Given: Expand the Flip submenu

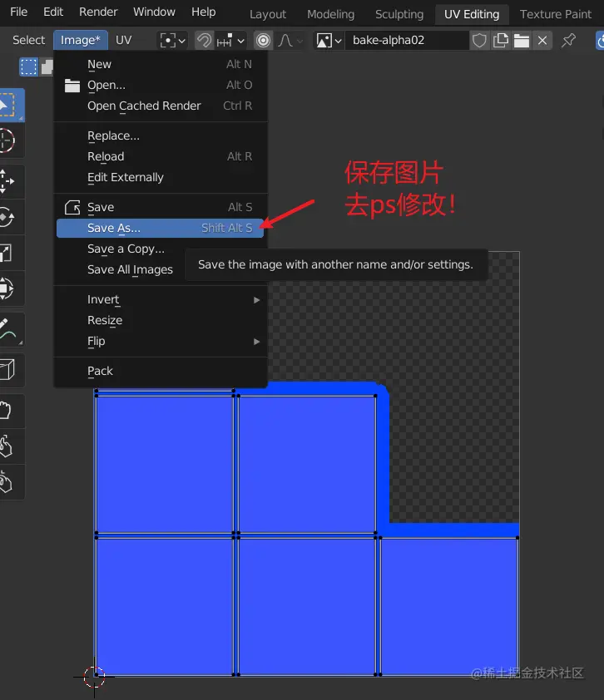Looking at the screenshot, I should pyautogui.click(x=161, y=341).
